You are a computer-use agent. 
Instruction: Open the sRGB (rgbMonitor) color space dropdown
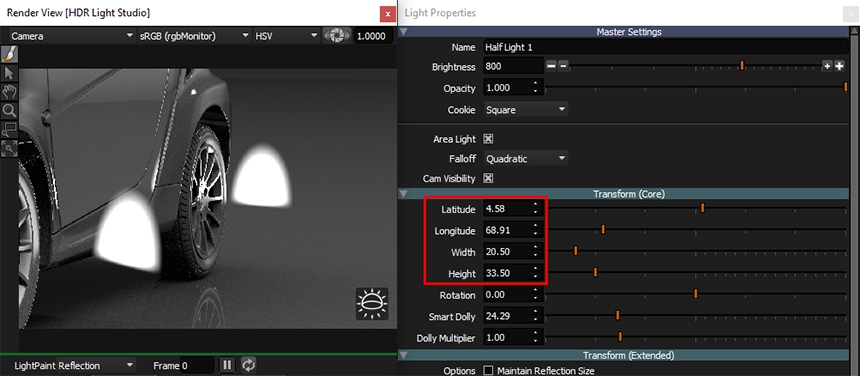[x=195, y=36]
